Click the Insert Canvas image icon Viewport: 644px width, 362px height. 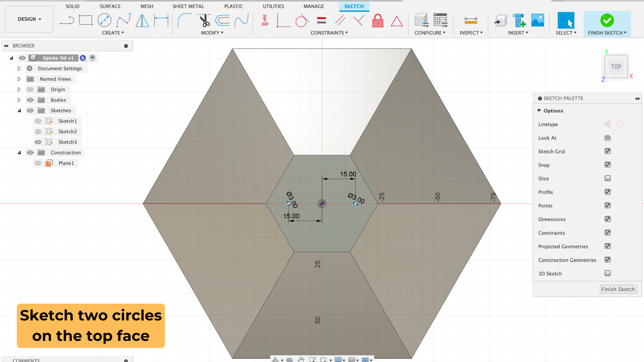(538, 20)
